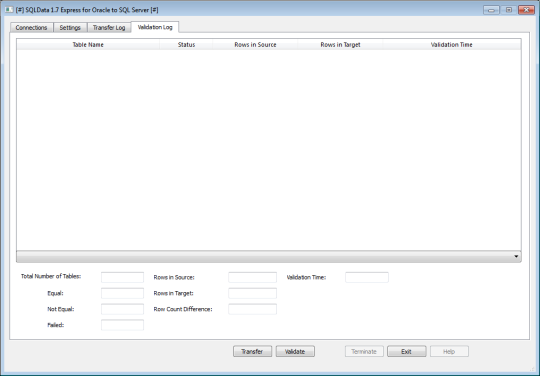Screen dimensions: 540x376
Task: Click the 'Rows in Target:' summary label
Action: 173,293
